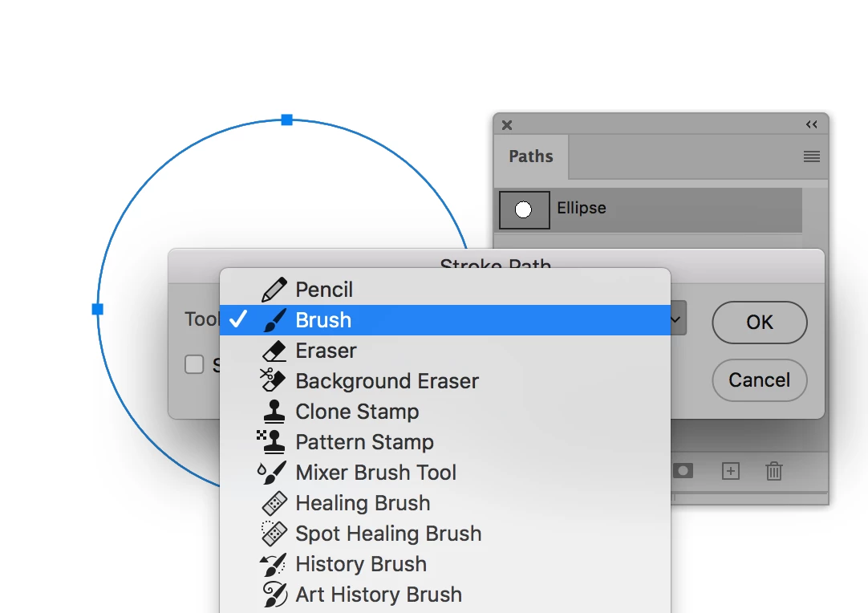868x613 pixels.
Task: Click the top anchor point of the ellipse
Action: pyautogui.click(x=286, y=120)
